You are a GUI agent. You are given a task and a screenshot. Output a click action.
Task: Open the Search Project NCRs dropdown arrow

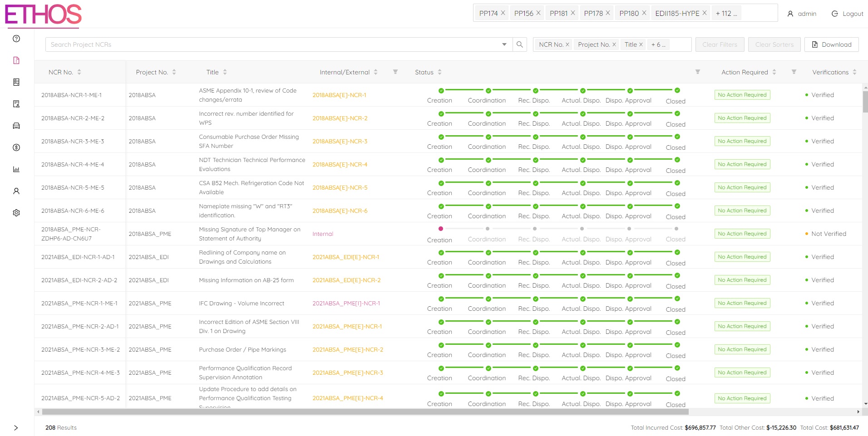point(504,44)
